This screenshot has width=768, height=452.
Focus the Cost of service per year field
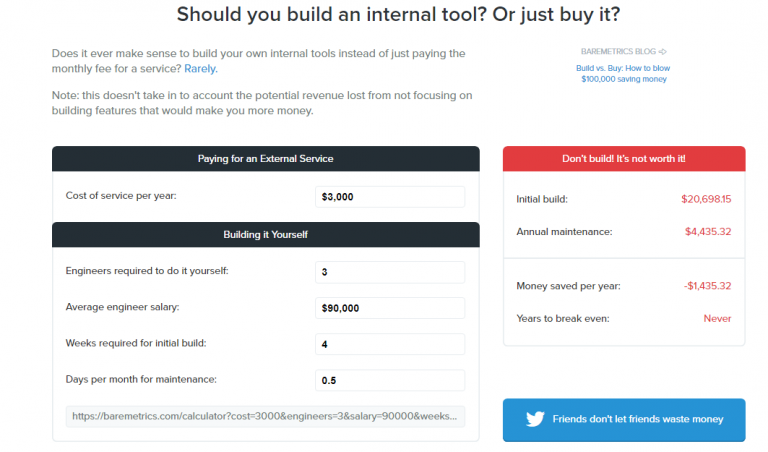pyautogui.click(x=389, y=197)
